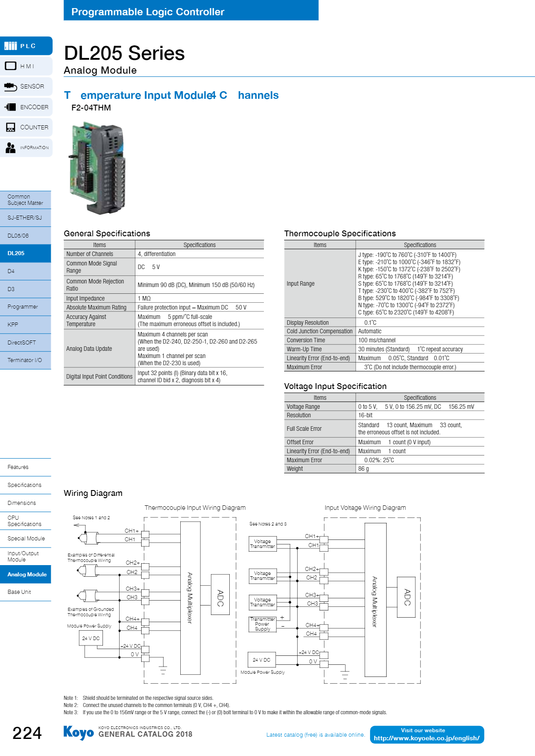Viewport: 535px width, 756px height.
Task: Click the Programmable Logic Controller header banner
Action: 191,11
